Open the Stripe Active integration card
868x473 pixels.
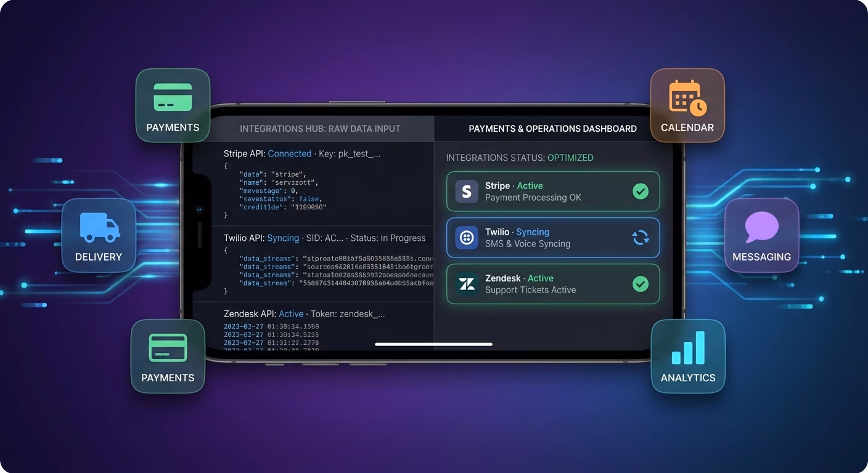553,192
